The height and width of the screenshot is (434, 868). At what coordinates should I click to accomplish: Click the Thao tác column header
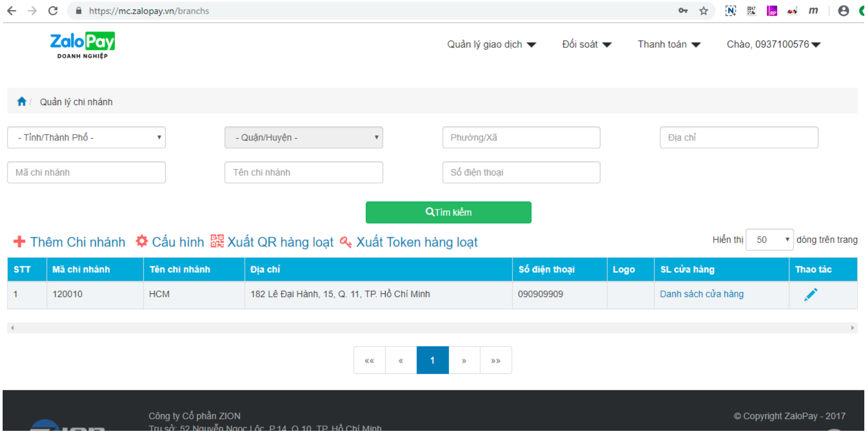823,269
